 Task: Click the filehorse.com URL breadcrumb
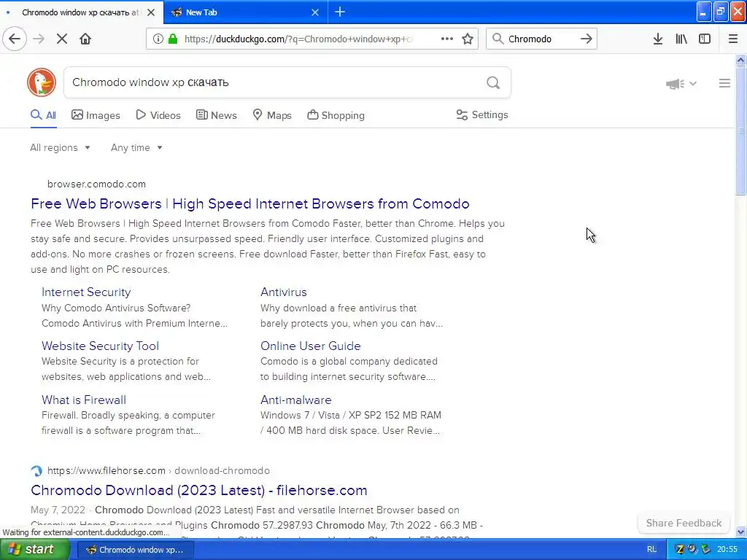coord(158,470)
